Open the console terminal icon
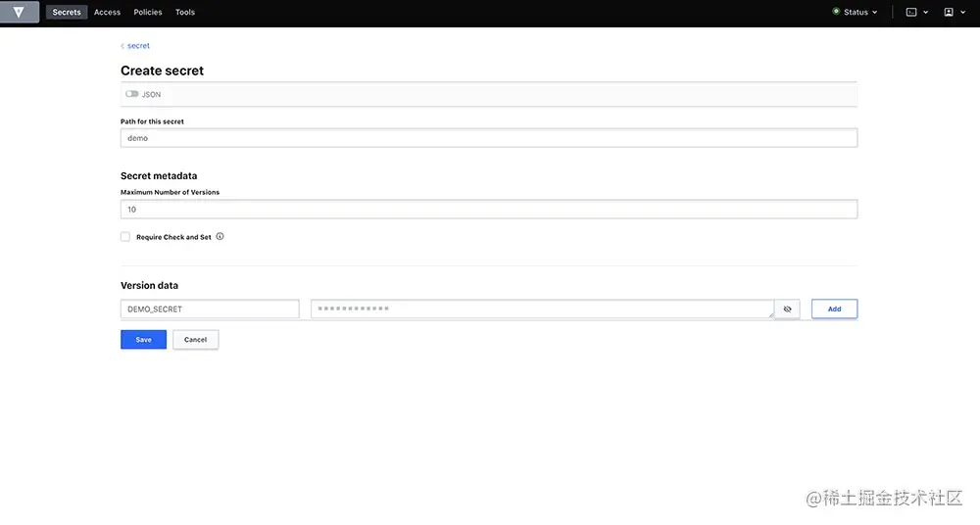Image resolution: width=980 pixels, height=525 pixels. coord(911,12)
